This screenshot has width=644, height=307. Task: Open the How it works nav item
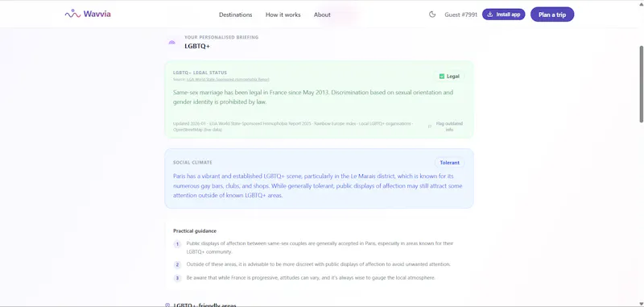[283, 15]
